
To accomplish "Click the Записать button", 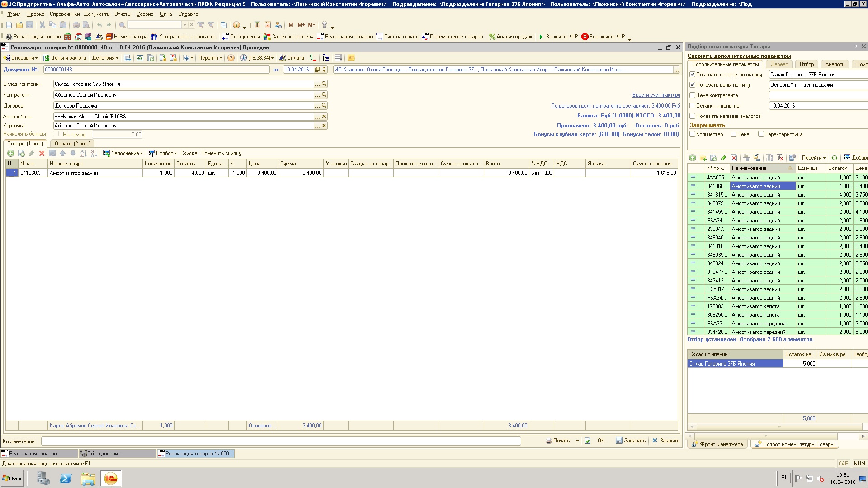I will coord(631,441).
